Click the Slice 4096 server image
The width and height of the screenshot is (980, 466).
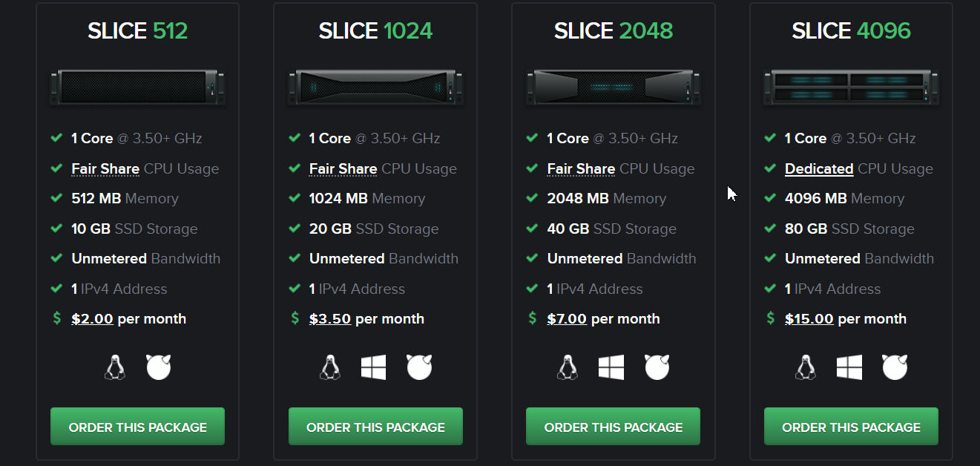tap(851, 86)
